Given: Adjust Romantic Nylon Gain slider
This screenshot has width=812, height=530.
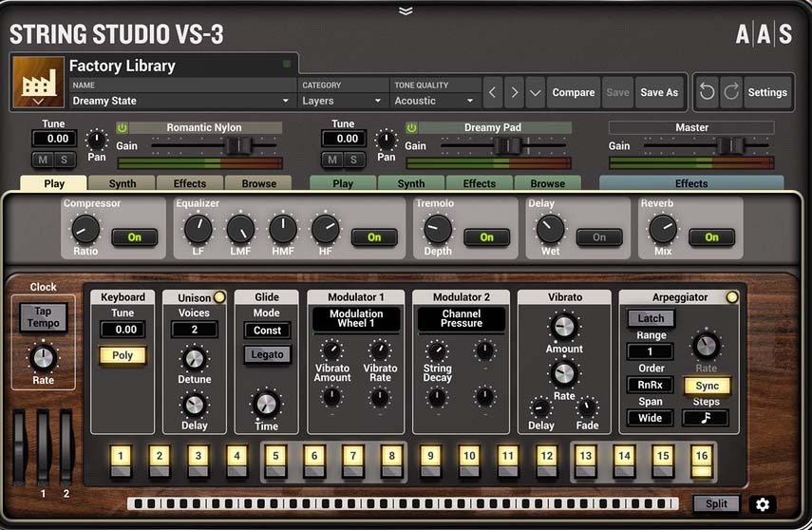Looking at the screenshot, I should pyautogui.click(x=238, y=146).
